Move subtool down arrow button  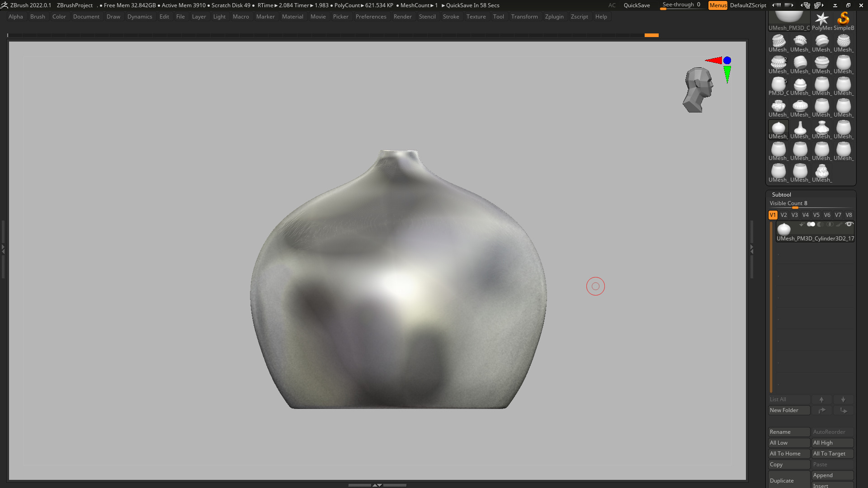[843, 399]
